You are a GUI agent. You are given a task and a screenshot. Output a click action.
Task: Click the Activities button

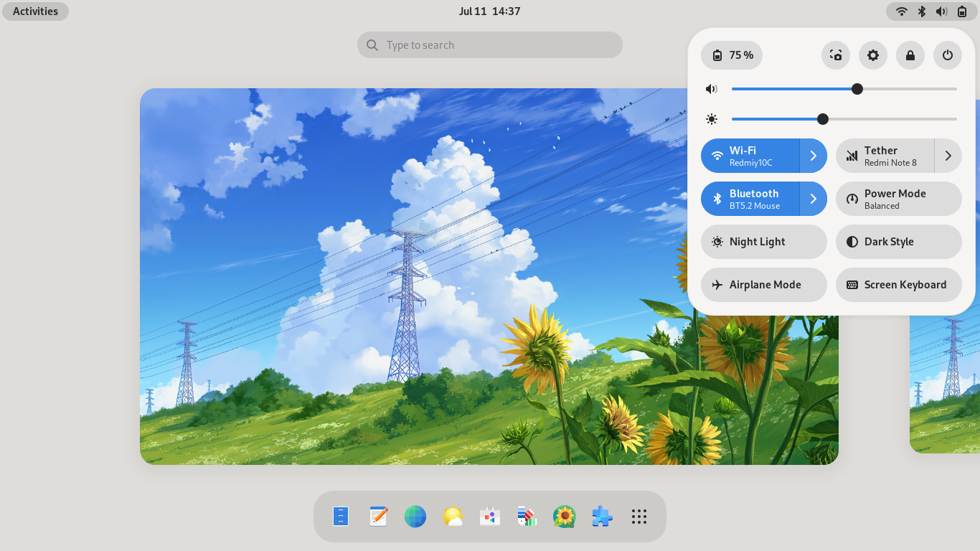point(36,11)
